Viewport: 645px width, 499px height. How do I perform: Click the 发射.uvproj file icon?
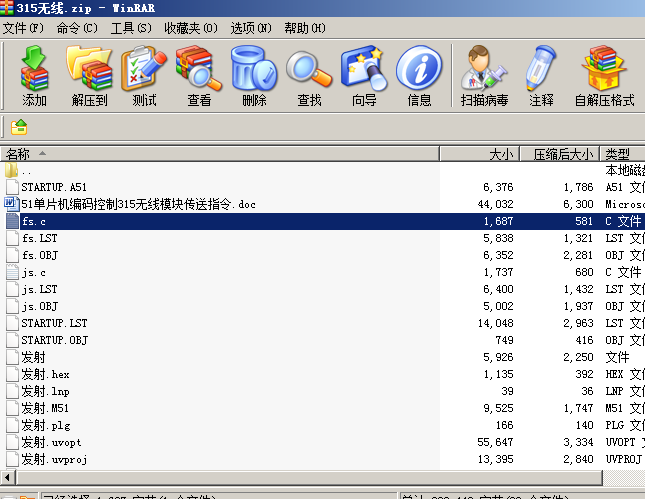tap(12, 459)
